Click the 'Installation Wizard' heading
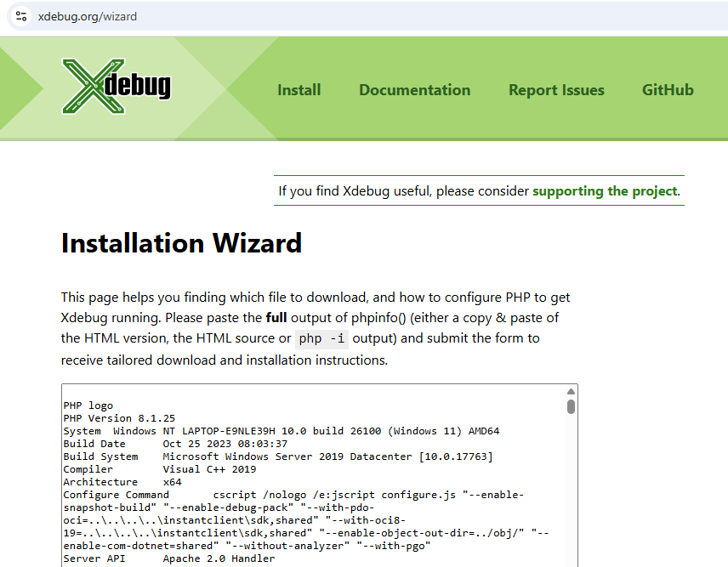728x567 pixels. click(x=181, y=242)
